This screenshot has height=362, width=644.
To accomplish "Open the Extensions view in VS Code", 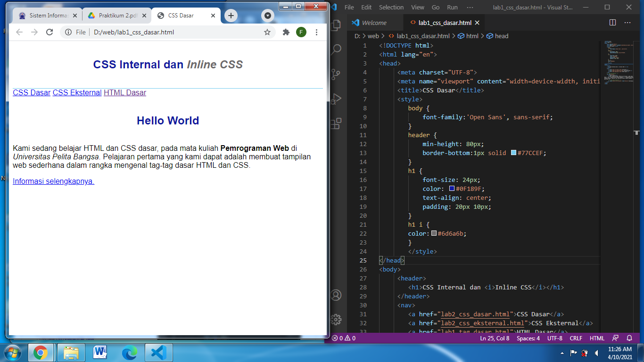I will (x=335, y=124).
